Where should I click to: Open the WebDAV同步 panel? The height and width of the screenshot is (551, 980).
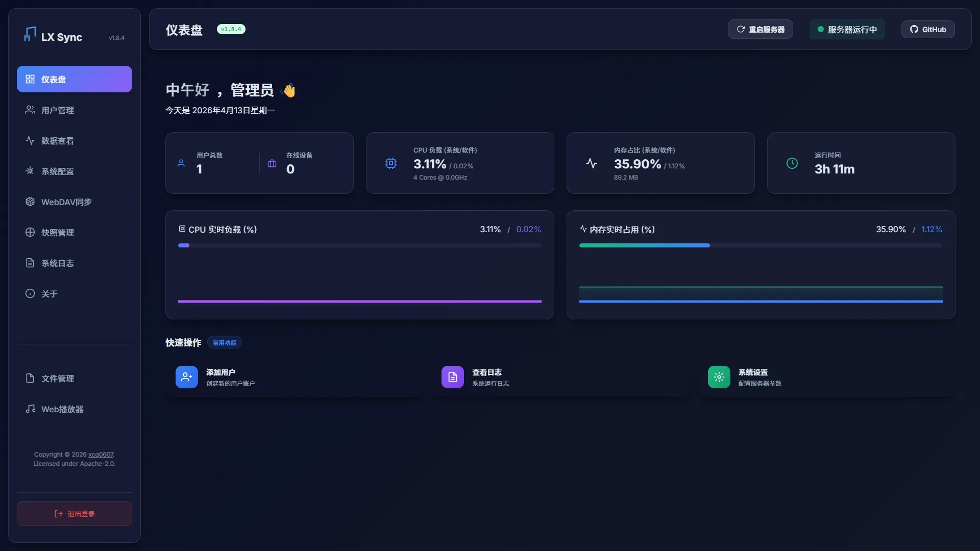point(66,202)
